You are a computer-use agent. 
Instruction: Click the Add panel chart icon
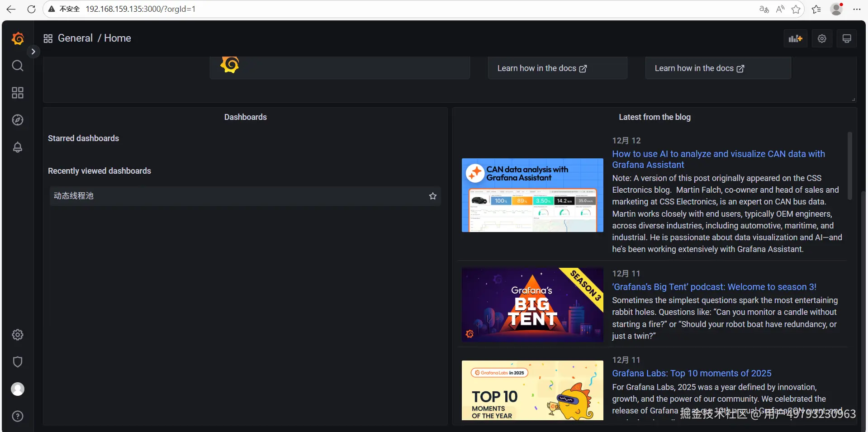click(795, 38)
